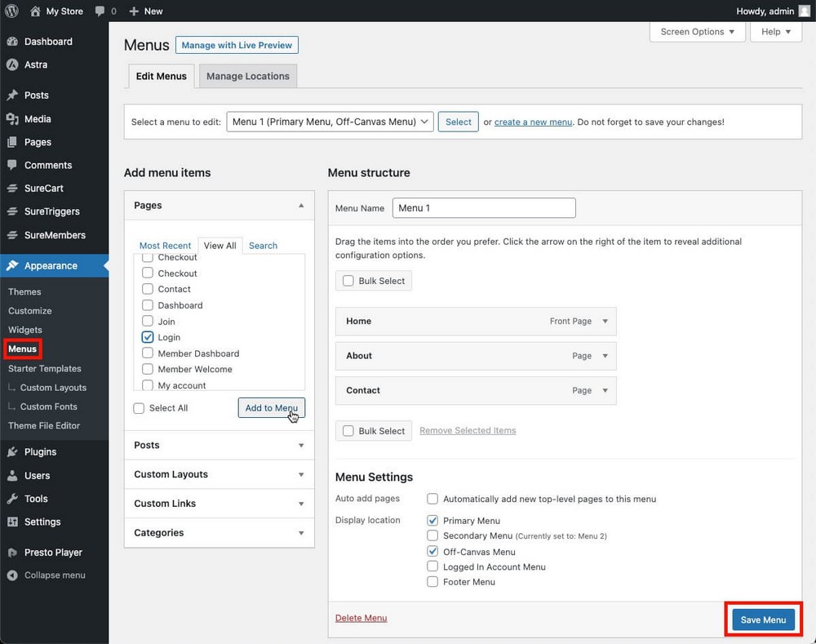Tick the Select All checkbox

(139, 408)
